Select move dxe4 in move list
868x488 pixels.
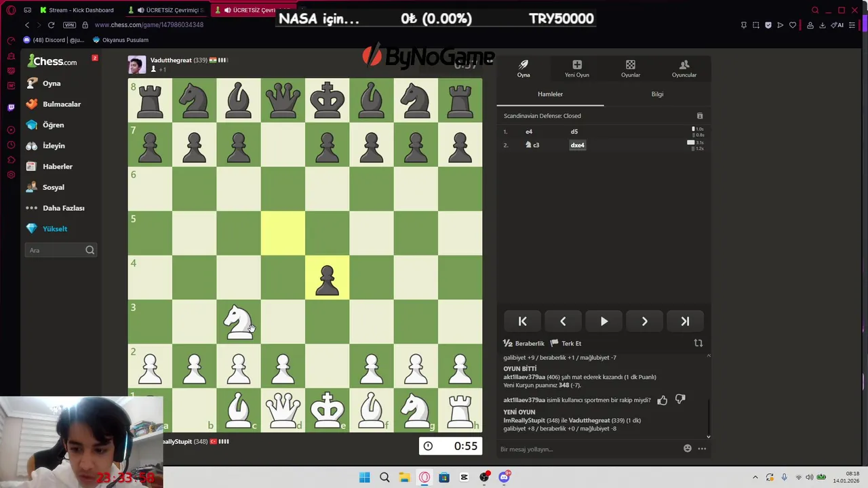tap(577, 145)
